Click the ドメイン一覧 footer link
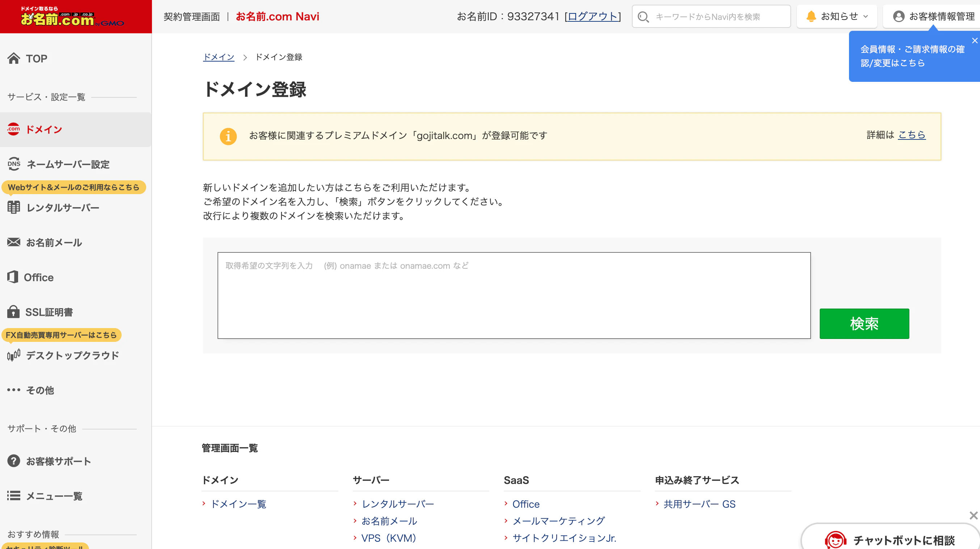This screenshot has height=549, width=980. (x=238, y=504)
